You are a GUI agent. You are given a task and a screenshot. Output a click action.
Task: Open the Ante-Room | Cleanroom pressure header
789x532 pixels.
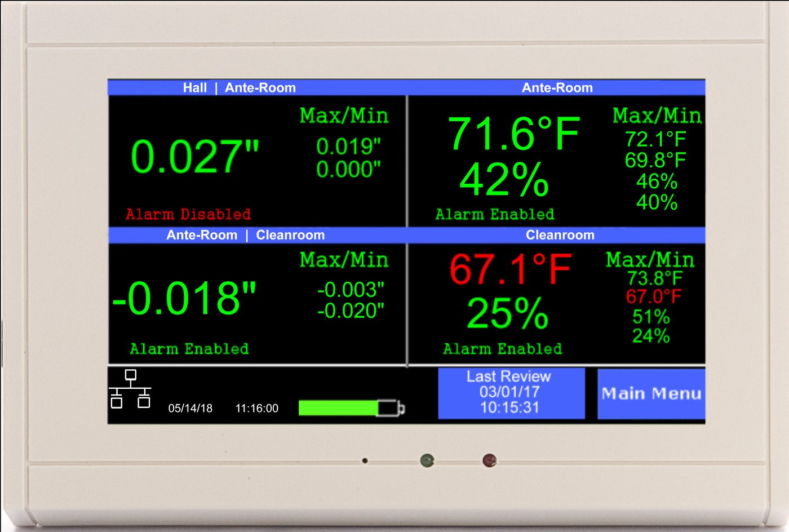pyautogui.click(x=257, y=235)
